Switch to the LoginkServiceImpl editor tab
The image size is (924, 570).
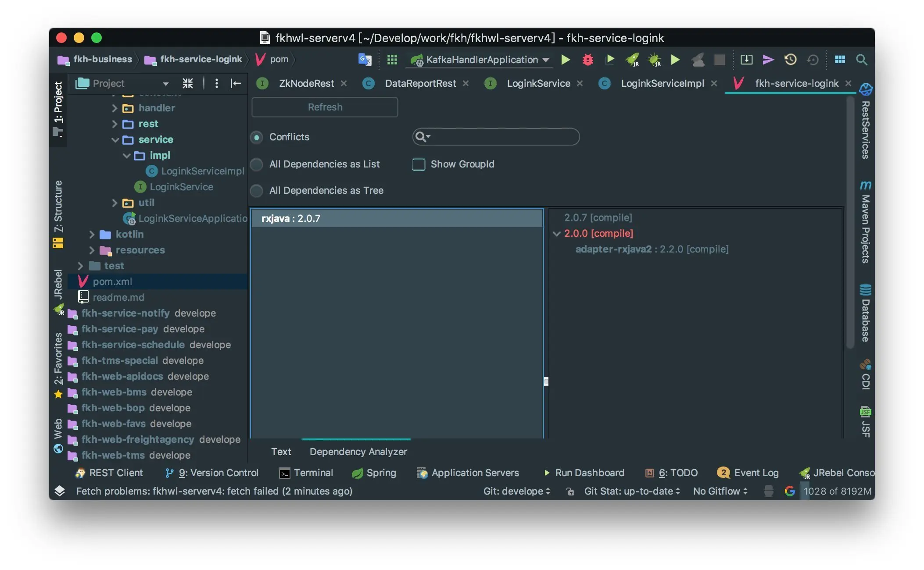pos(662,83)
